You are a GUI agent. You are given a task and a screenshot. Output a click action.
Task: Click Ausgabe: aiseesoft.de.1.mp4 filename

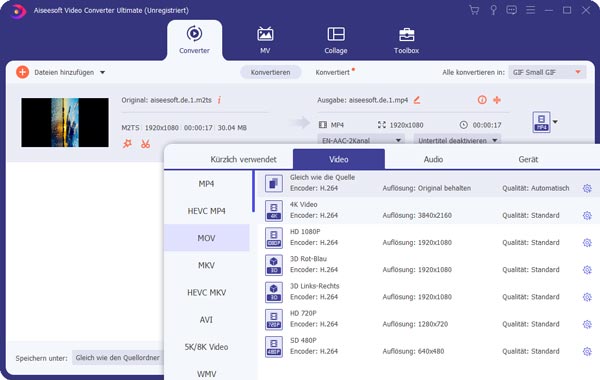(x=363, y=100)
